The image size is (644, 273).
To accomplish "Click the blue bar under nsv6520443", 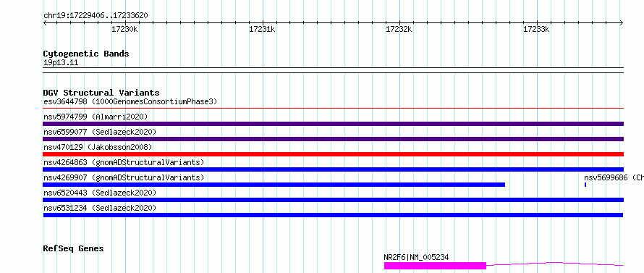I will click(x=334, y=200).
